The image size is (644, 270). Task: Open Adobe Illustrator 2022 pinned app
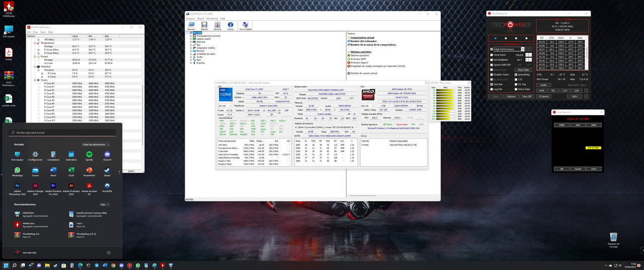tap(71, 188)
